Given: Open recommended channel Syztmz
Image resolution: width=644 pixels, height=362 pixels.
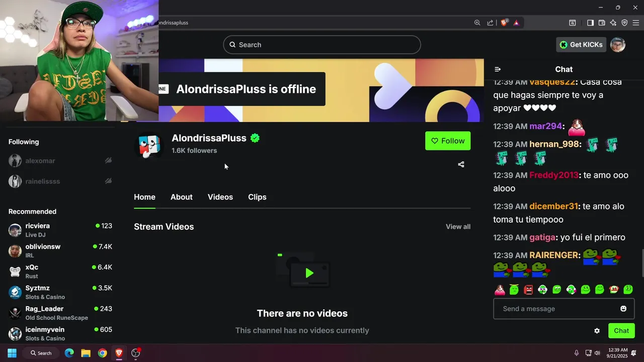Looking at the screenshot, I should pos(60,292).
